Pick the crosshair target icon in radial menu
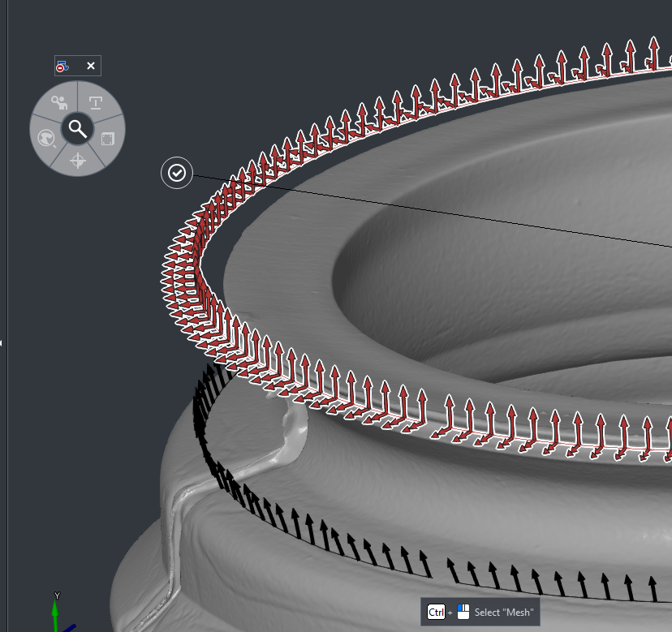This screenshot has height=632, width=672. (78, 161)
